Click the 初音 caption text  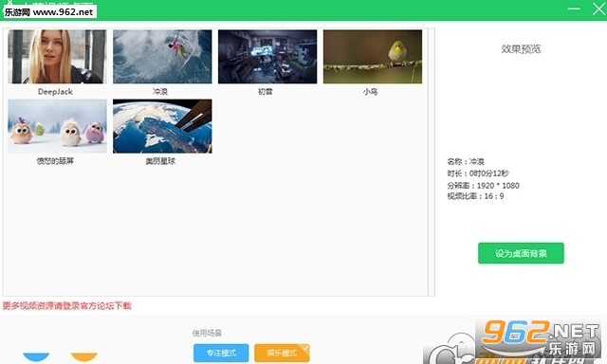pos(266,92)
